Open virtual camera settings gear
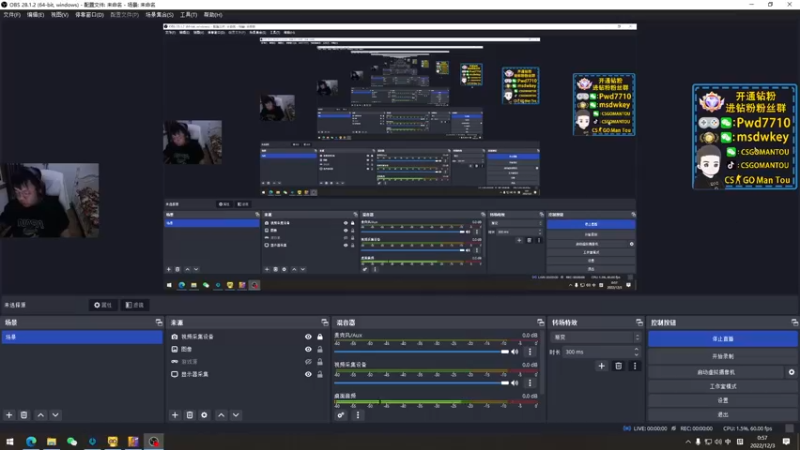Viewport: 800px width, 450px height. [791, 372]
